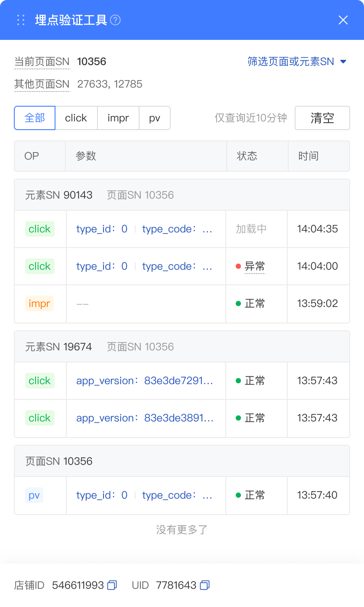Open the 异常 status details at 14:04:00
The image size is (364, 607).
[254, 266]
